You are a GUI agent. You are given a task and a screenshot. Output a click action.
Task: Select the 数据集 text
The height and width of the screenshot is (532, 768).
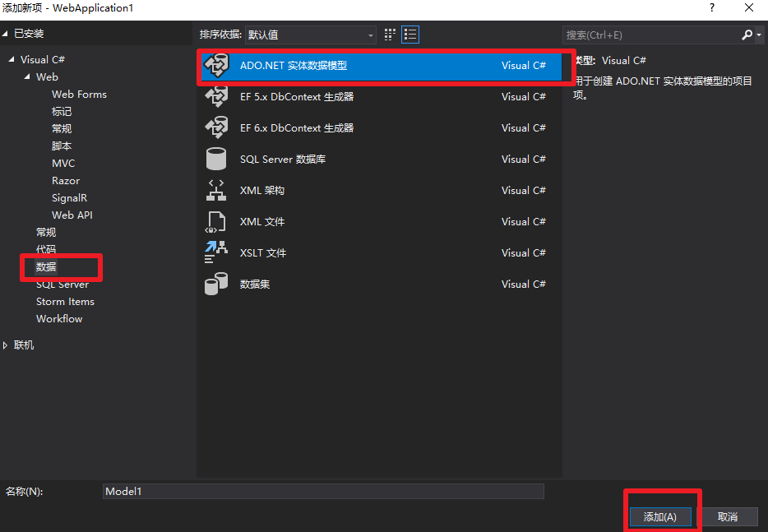pyautogui.click(x=255, y=285)
